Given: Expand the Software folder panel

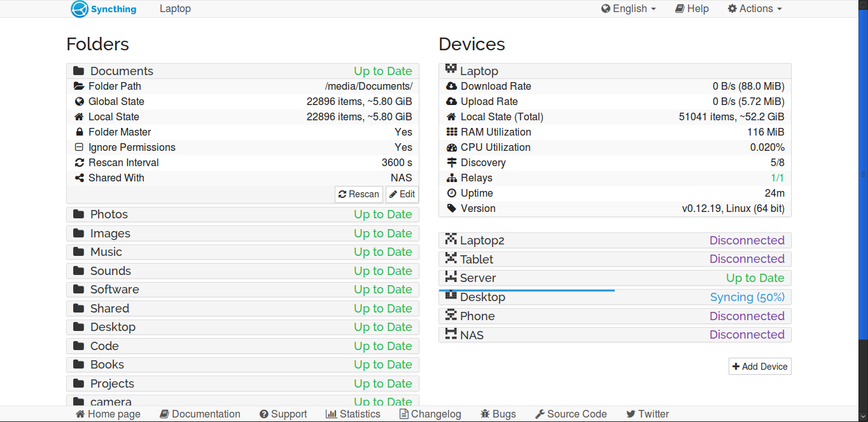Looking at the screenshot, I should tap(242, 290).
